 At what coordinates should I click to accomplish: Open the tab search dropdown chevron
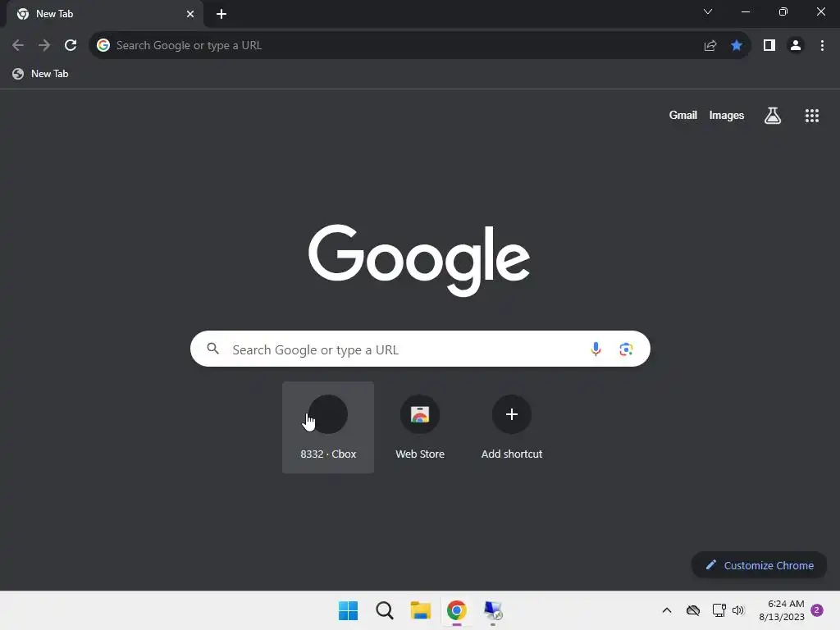(708, 11)
